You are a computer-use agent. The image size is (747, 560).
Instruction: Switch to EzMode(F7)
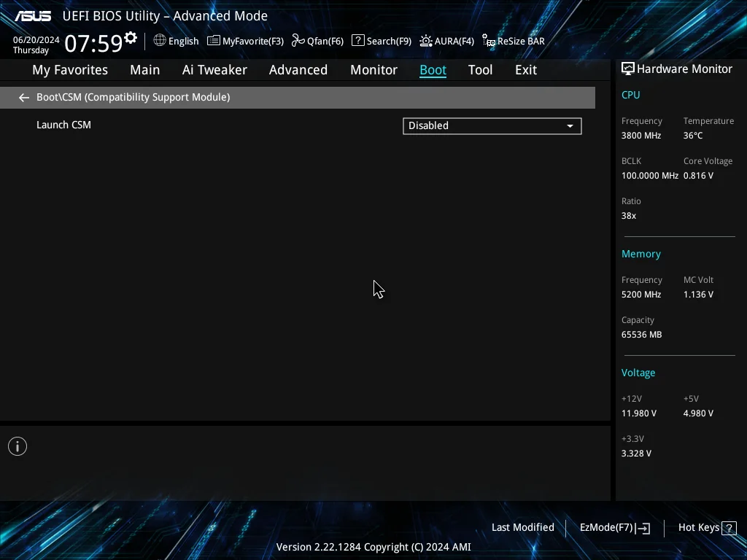tap(614, 528)
